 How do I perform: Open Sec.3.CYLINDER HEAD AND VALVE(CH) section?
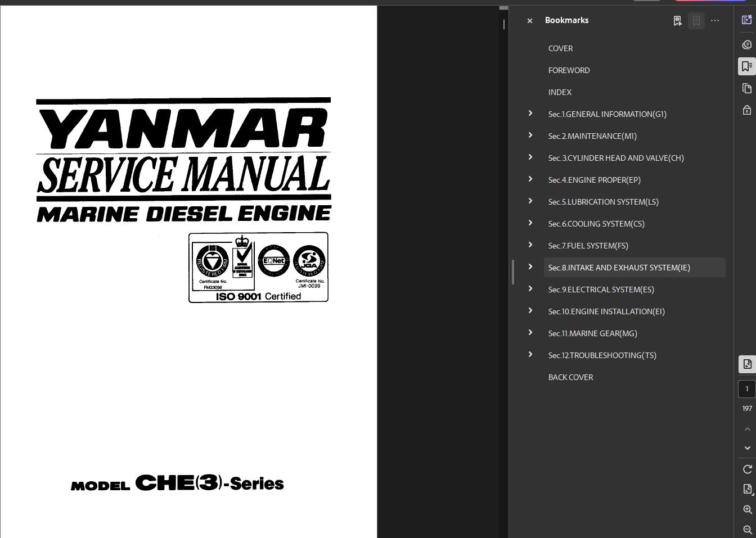[x=616, y=159]
